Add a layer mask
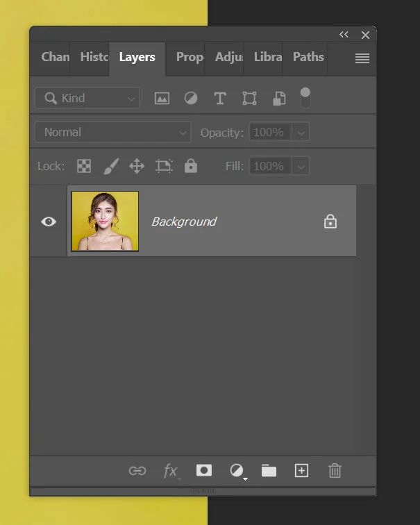420x525 pixels. (x=204, y=470)
